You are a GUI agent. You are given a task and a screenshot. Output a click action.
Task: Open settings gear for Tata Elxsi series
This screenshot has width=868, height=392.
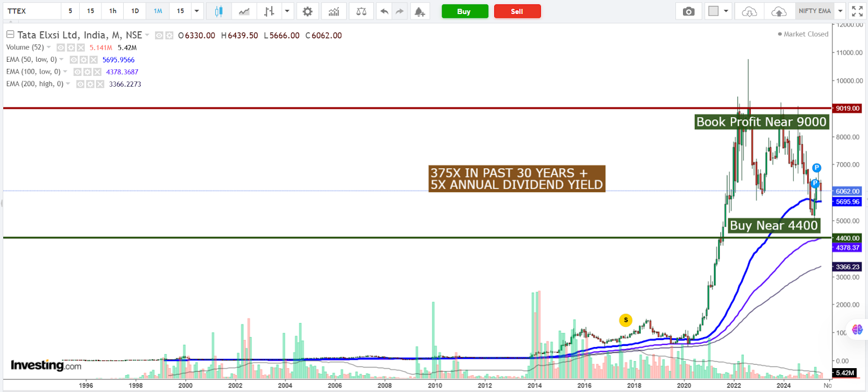coord(169,35)
